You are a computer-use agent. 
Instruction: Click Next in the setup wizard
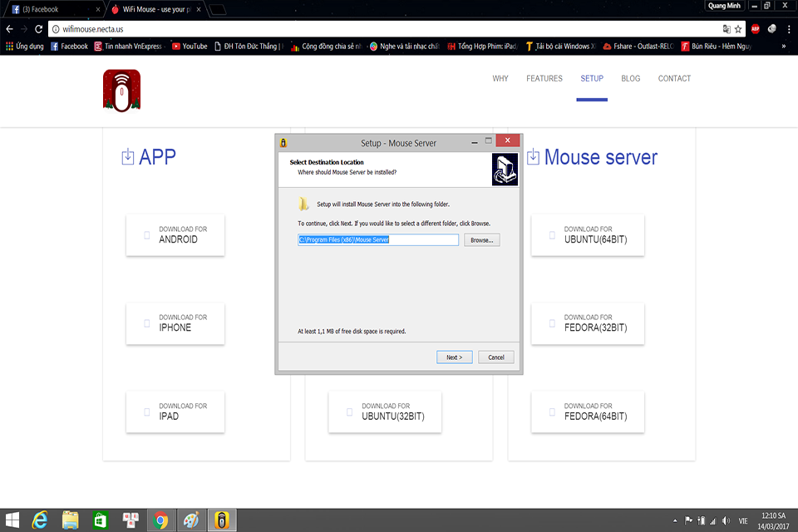coord(455,357)
